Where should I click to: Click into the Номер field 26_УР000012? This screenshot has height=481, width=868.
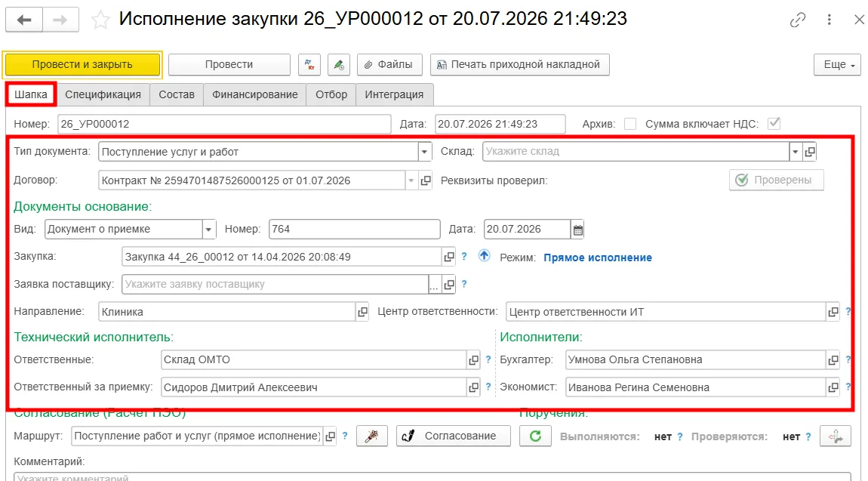(x=224, y=124)
